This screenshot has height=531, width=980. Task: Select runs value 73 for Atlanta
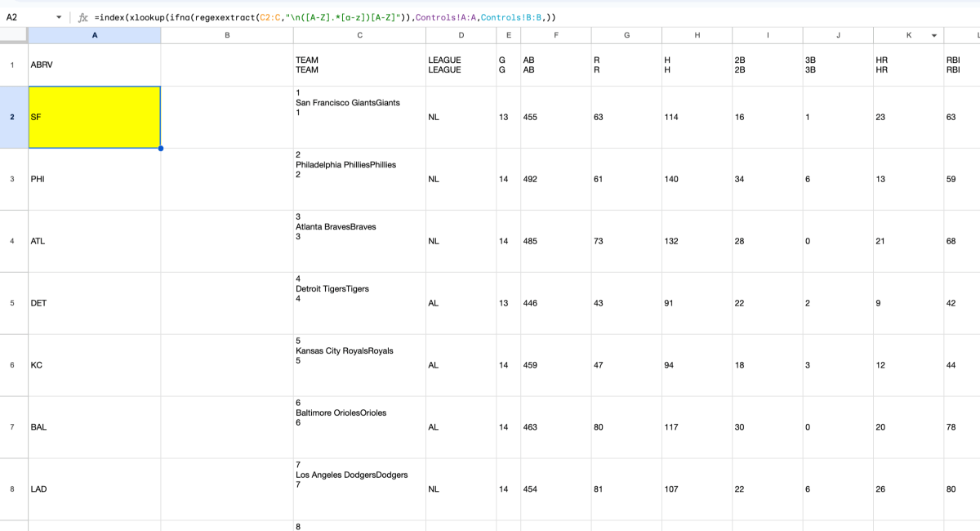coord(626,241)
